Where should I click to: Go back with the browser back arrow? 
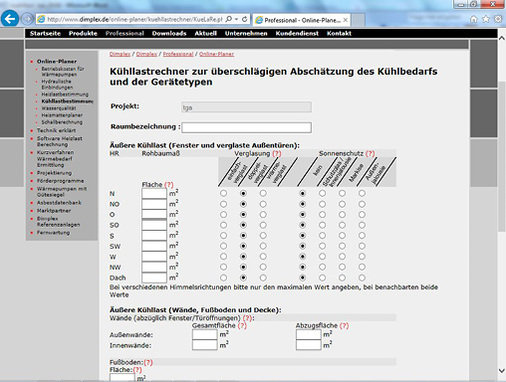10,19
